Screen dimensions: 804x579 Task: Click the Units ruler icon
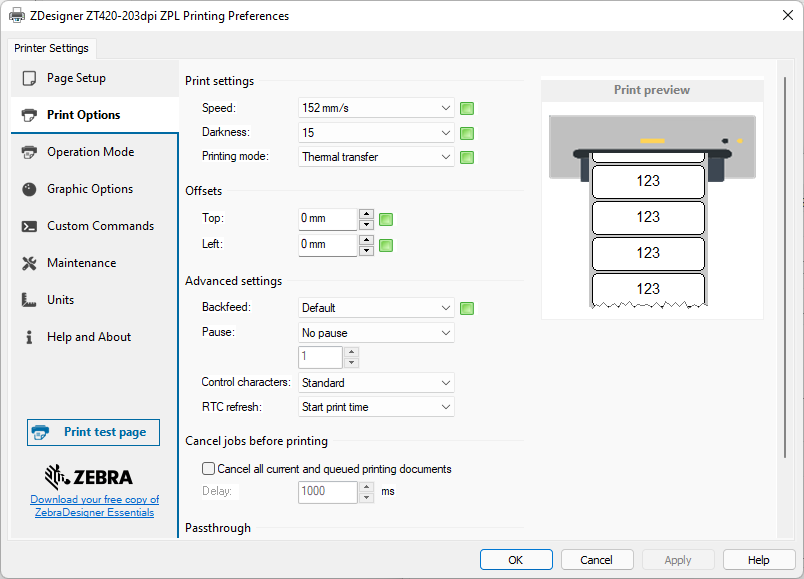[29, 300]
